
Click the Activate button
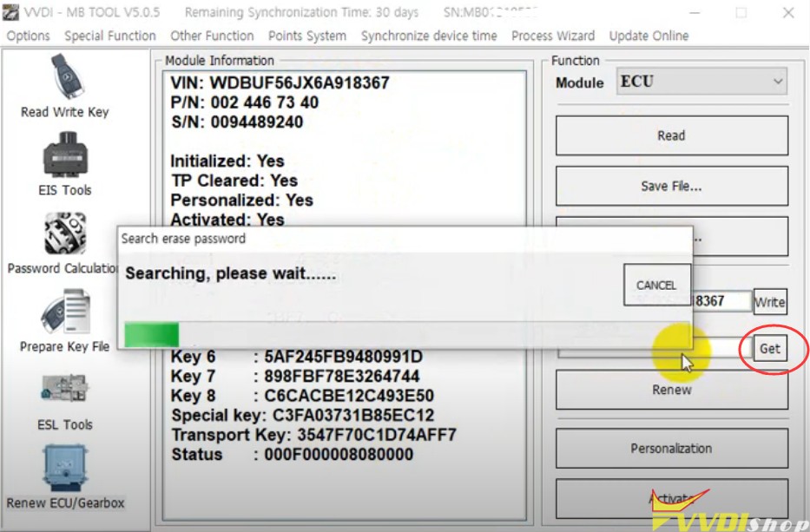point(672,498)
